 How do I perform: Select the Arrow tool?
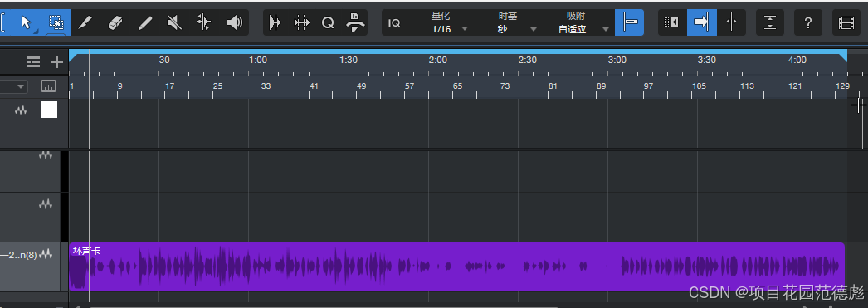[26, 22]
